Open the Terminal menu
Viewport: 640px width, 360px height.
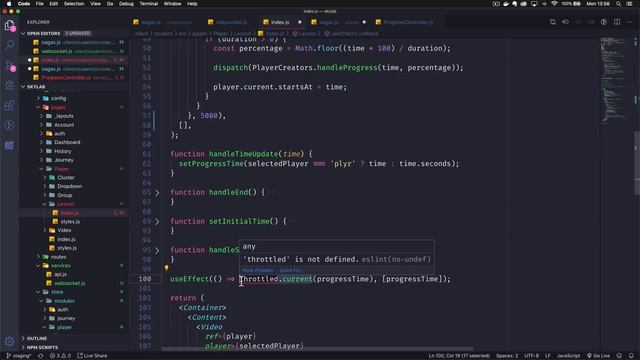pos(149,4)
